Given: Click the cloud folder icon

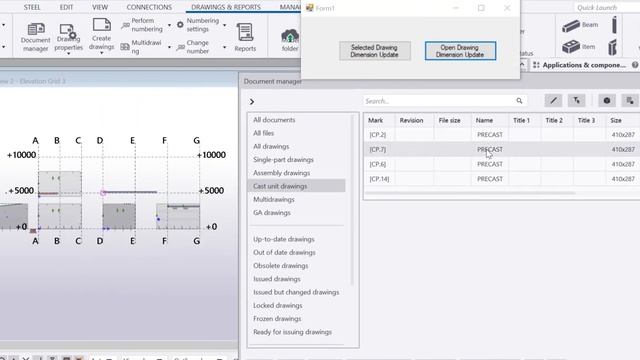Looking at the screenshot, I should (290, 36).
